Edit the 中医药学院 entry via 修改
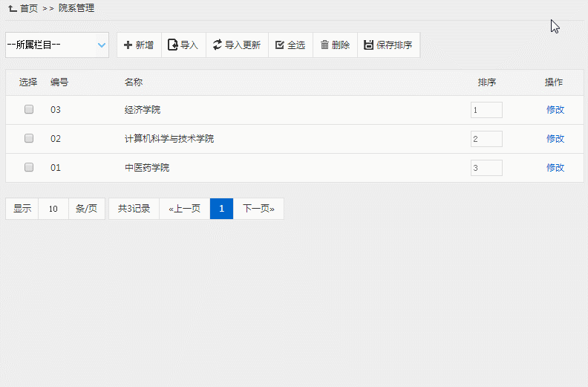 click(555, 168)
